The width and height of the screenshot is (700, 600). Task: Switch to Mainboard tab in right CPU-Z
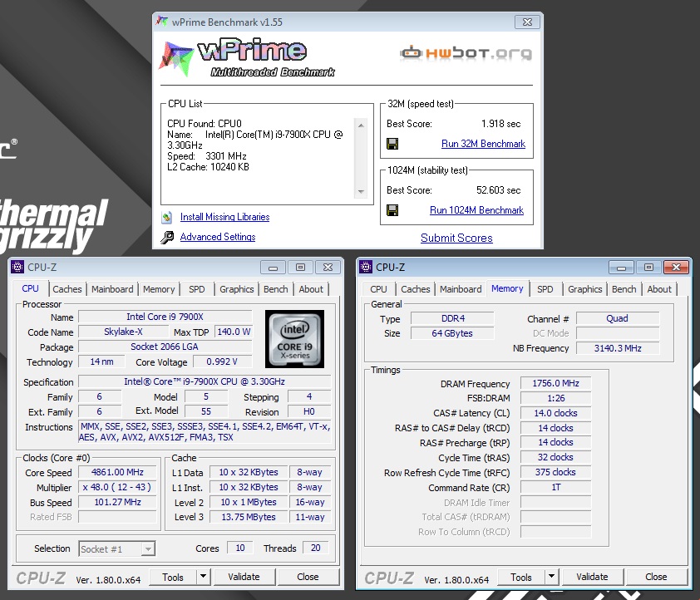[x=461, y=289]
